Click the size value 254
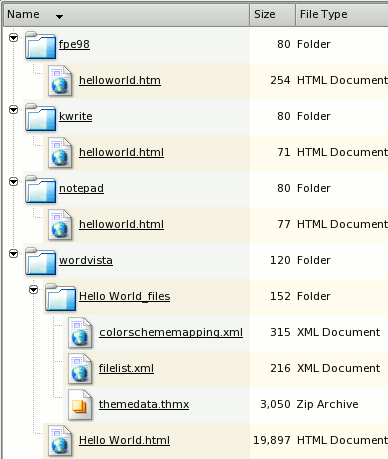 coord(280,80)
